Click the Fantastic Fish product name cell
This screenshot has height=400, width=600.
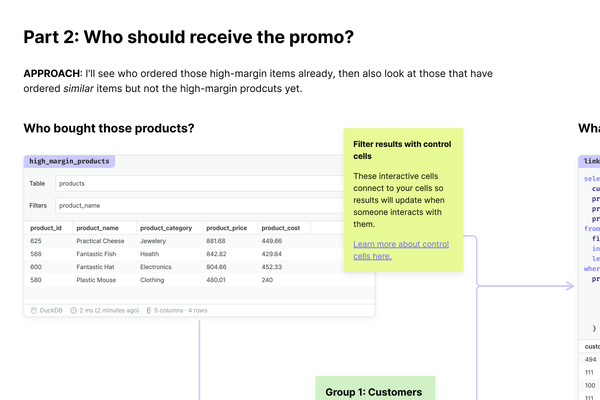click(99, 254)
